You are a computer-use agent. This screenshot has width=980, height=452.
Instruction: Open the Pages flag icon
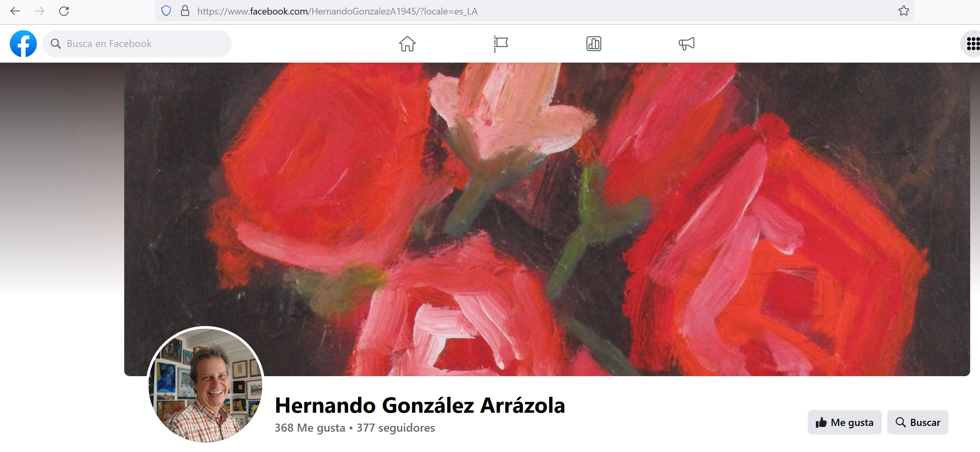pyautogui.click(x=500, y=44)
